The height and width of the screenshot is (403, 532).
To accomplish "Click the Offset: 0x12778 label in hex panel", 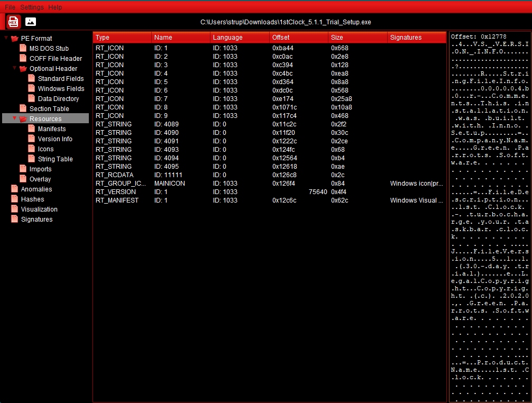I will [479, 36].
